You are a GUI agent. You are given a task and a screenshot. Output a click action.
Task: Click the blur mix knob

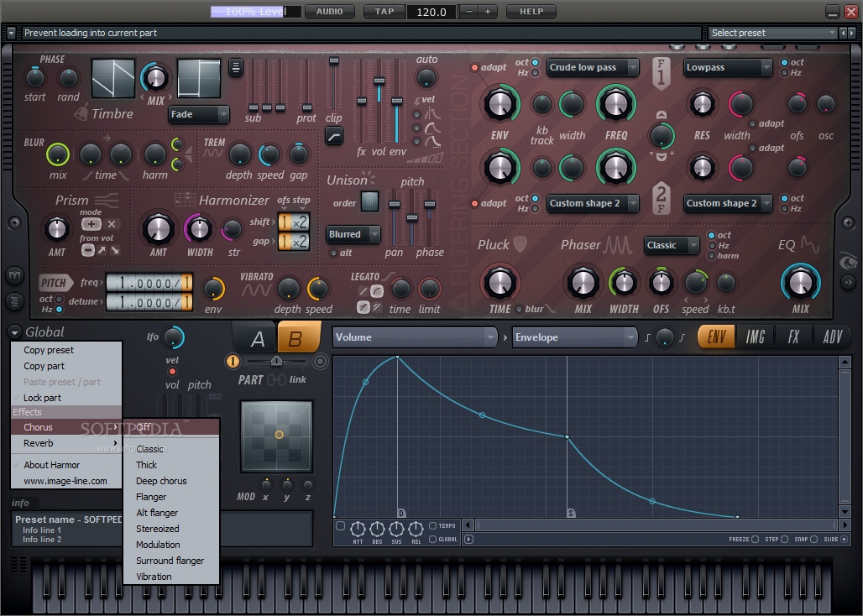point(58,155)
